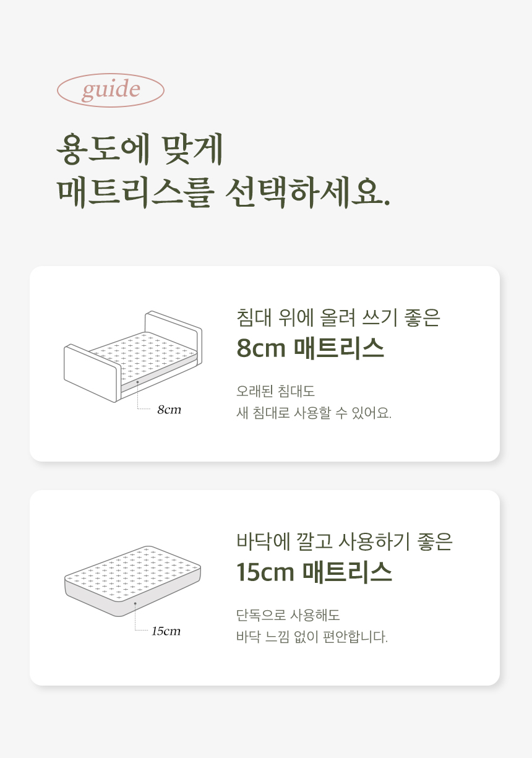Image resolution: width=532 pixels, height=758 pixels.
Task: Click the patterned top of the 15cm mattress
Action: coord(132,570)
